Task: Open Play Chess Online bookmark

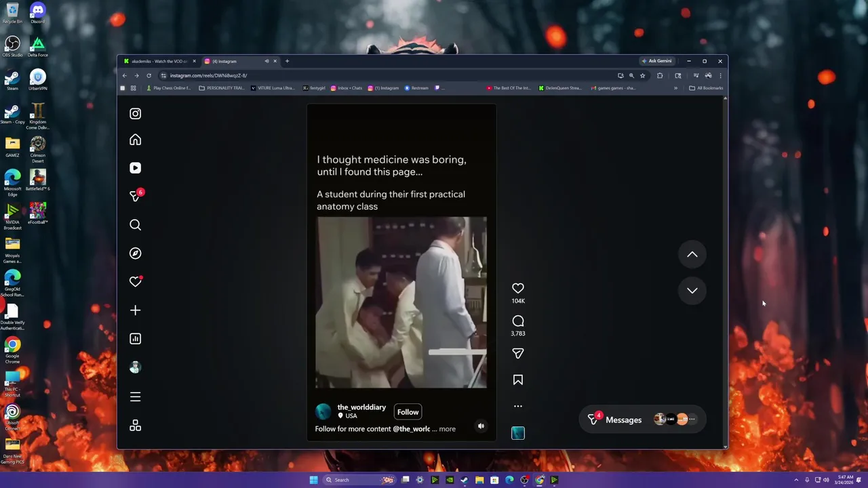Action: [x=168, y=88]
